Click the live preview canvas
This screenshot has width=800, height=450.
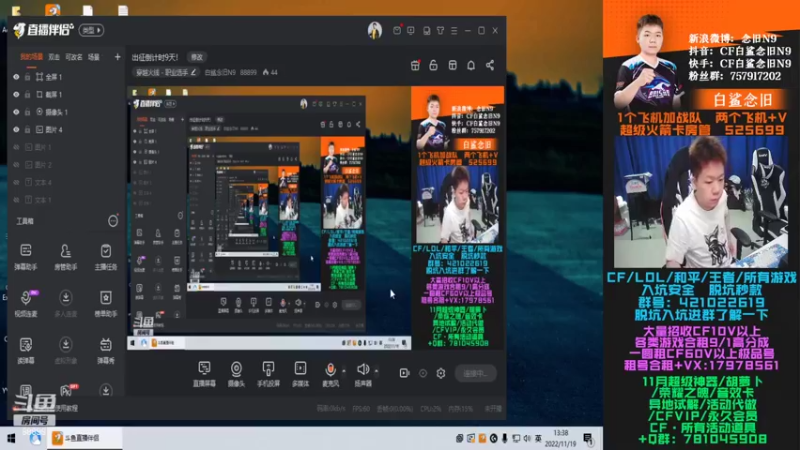pyautogui.click(x=316, y=218)
